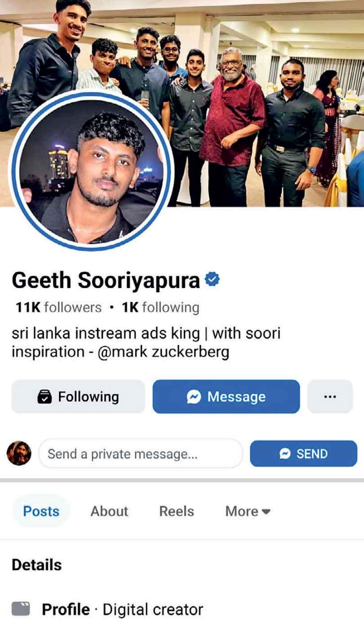The height and width of the screenshot is (633, 364).
Task: Click the Messenger icon in SEND button
Action: pyautogui.click(x=285, y=453)
